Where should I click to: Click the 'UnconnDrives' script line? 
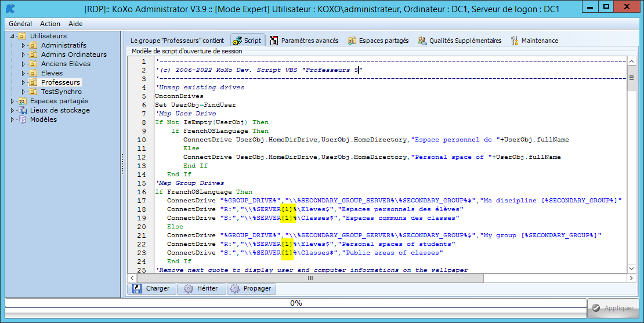(179, 96)
